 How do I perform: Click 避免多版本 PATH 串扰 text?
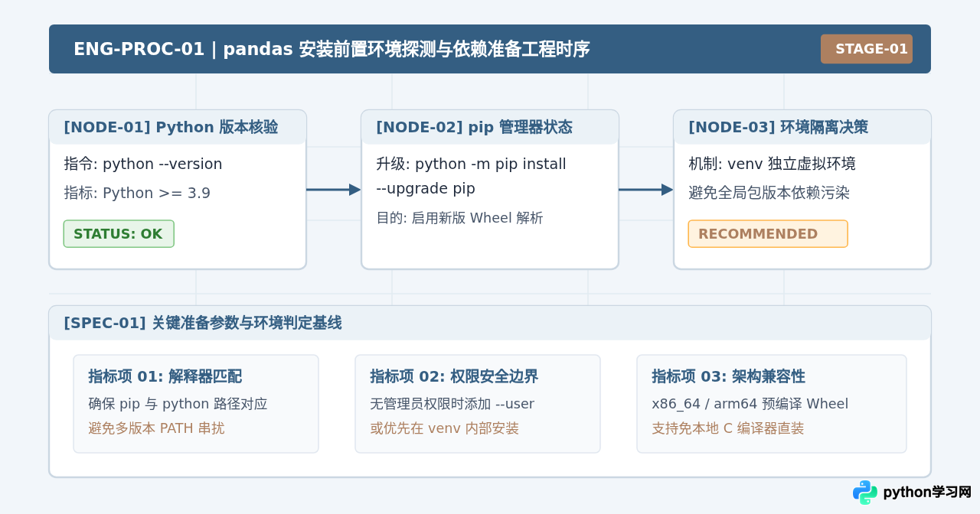[156, 428]
